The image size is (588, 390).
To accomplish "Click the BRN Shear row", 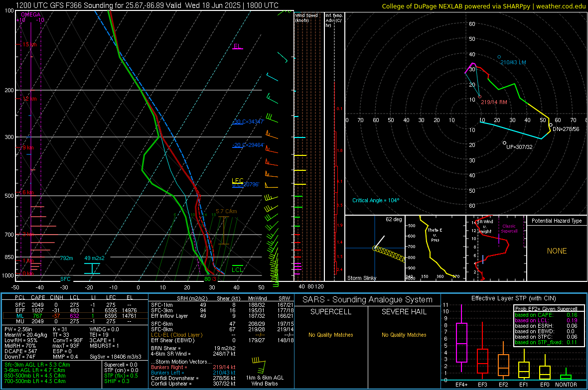I will click(193, 348).
